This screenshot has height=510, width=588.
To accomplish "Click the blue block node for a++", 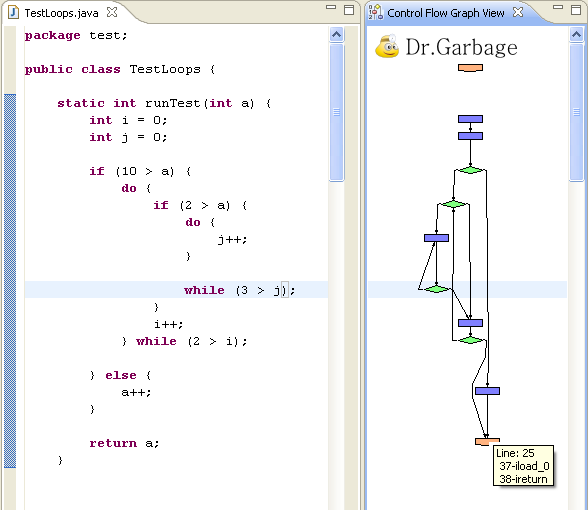I will tap(488, 391).
